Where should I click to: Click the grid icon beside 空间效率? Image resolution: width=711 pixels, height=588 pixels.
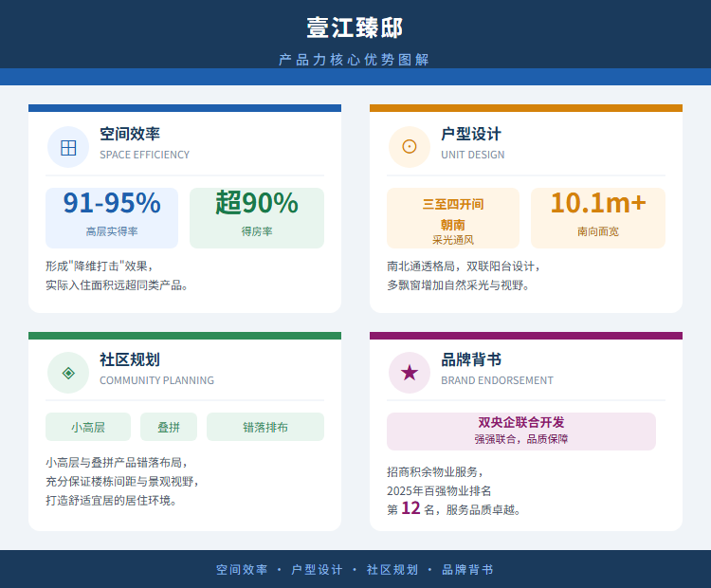click(68, 147)
